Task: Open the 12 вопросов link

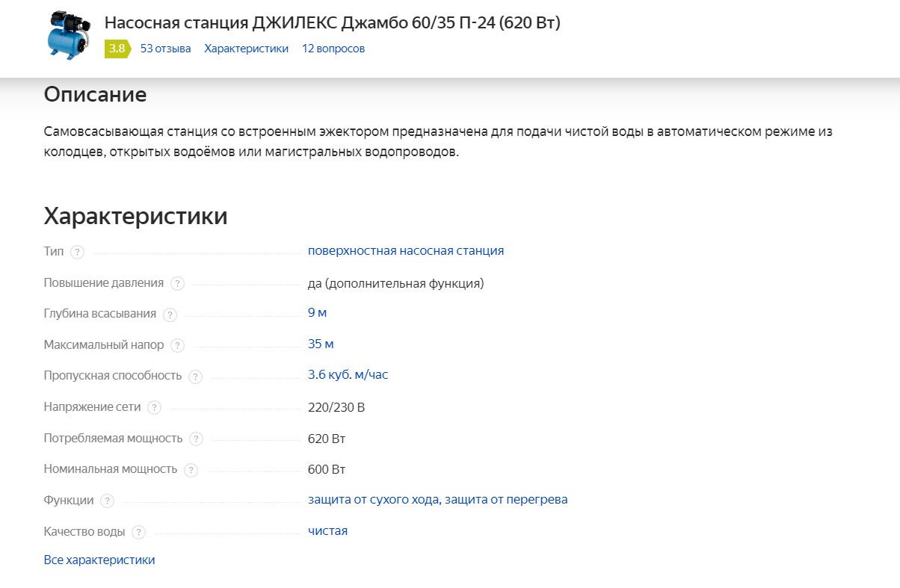Action: 333,49
